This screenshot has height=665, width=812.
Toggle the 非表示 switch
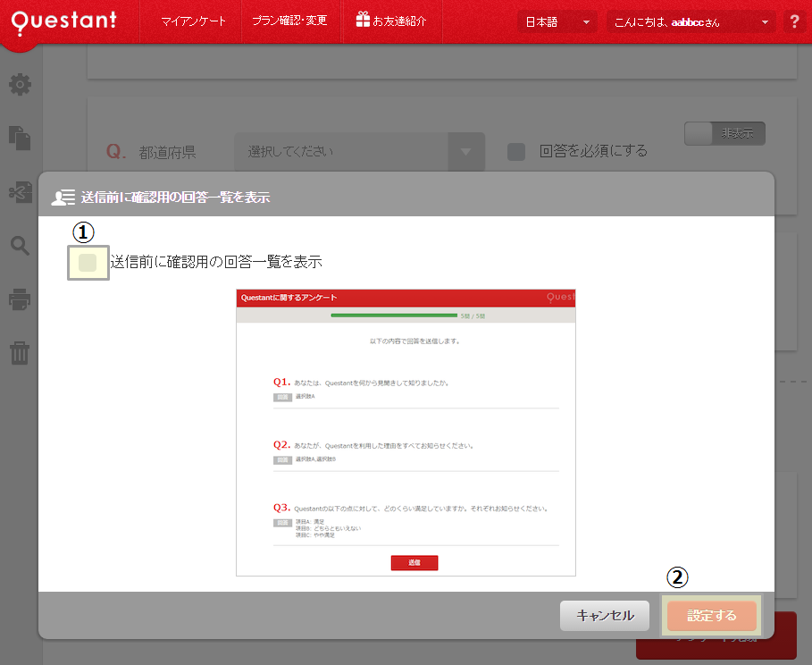pyautogui.click(x=724, y=134)
